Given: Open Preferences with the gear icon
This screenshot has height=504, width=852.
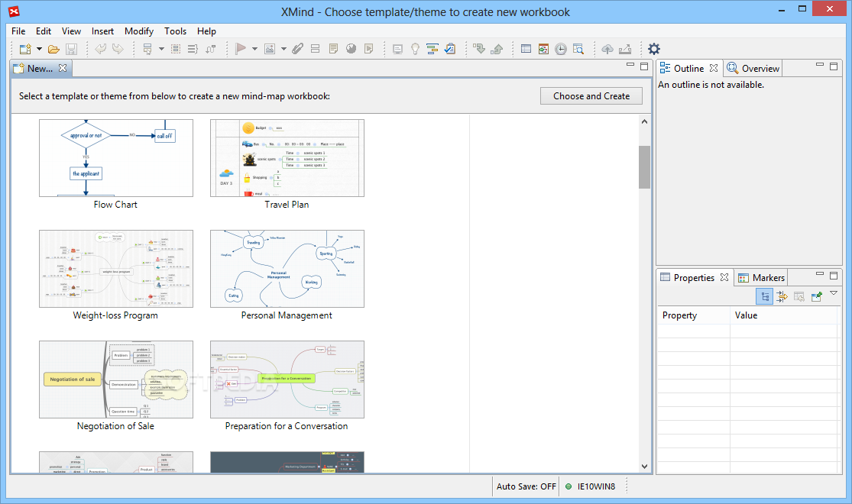Looking at the screenshot, I should tap(654, 49).
